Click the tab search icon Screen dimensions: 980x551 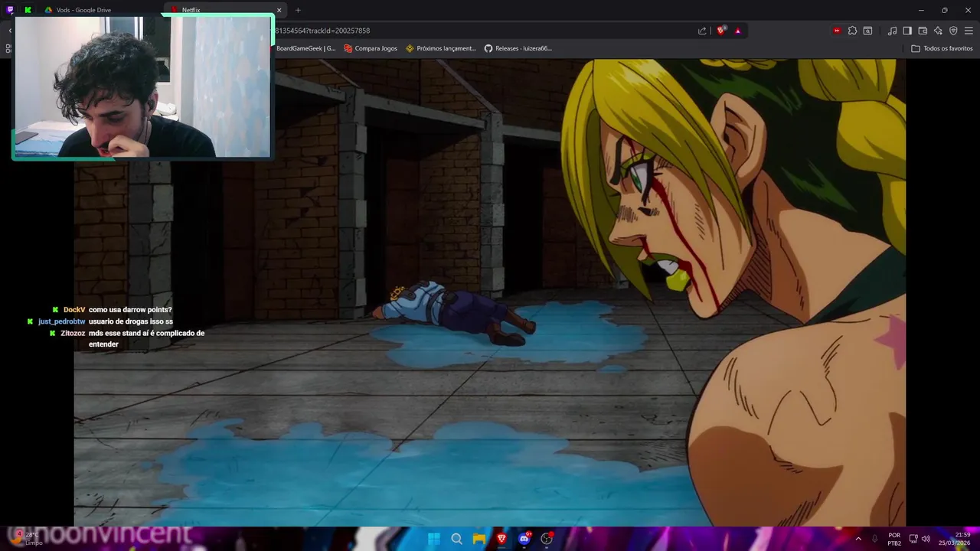pos(867,31)
